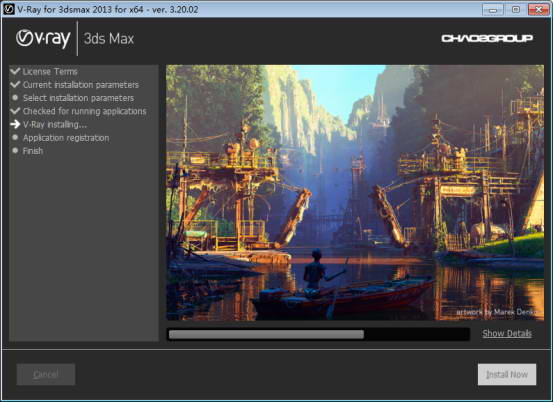554x402 pixels.
Task: Click the Chaos Group logo
Action: tap(487, 38)
